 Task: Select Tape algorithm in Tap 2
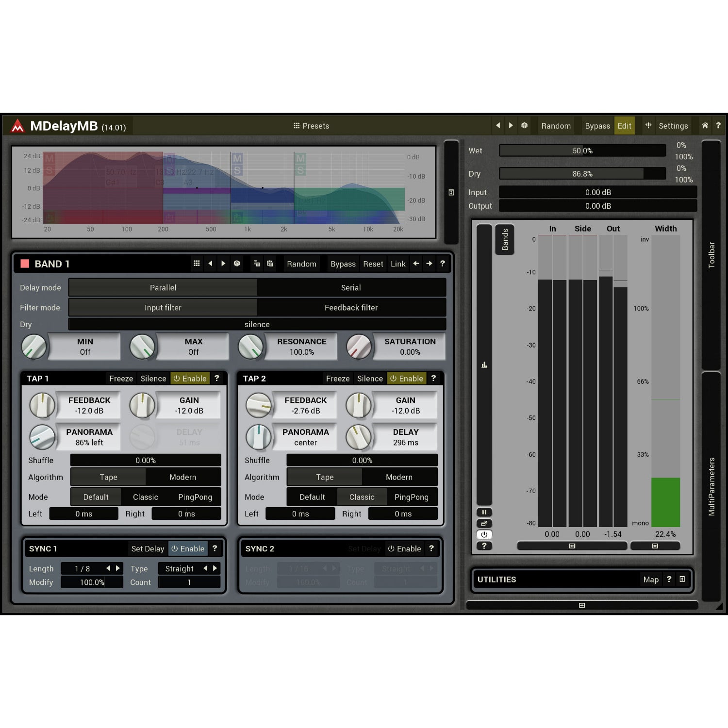pos(325,477)
